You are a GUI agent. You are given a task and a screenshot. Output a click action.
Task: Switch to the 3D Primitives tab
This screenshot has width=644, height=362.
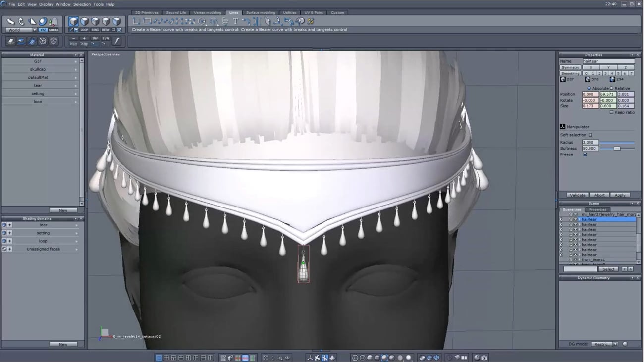[147, 12]
